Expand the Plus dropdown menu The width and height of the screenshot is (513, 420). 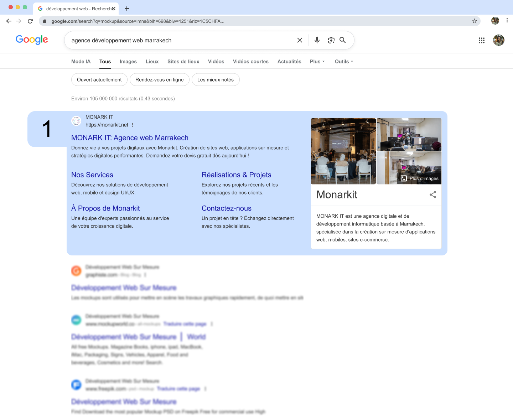317,62
